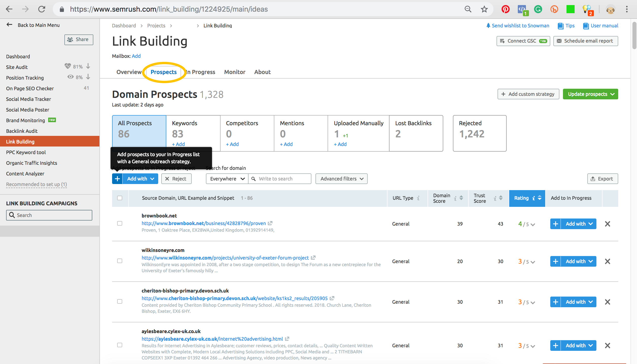Click Add custom strategy button
This screenshot has height=364, width=637.
(x=528, y=94)
